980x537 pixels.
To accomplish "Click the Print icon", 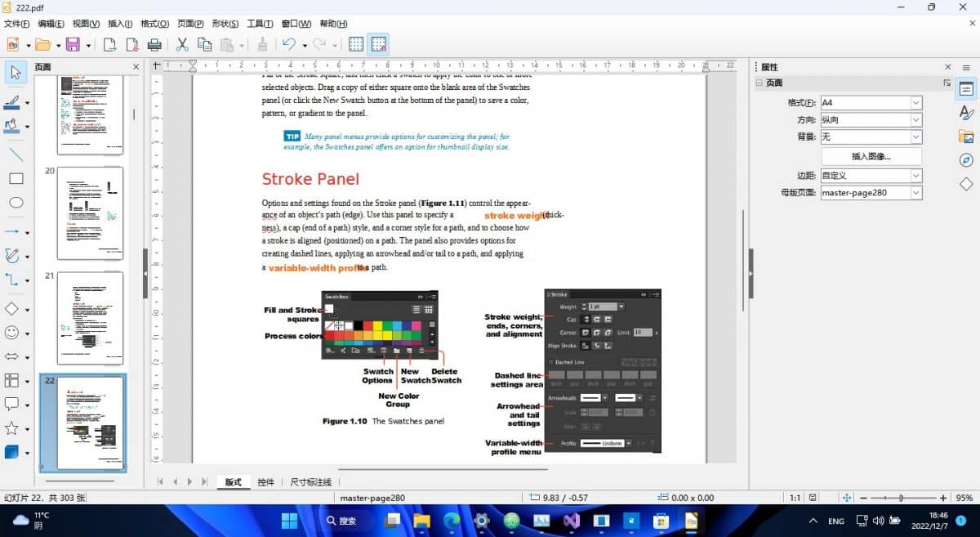I will click(154, 44).
